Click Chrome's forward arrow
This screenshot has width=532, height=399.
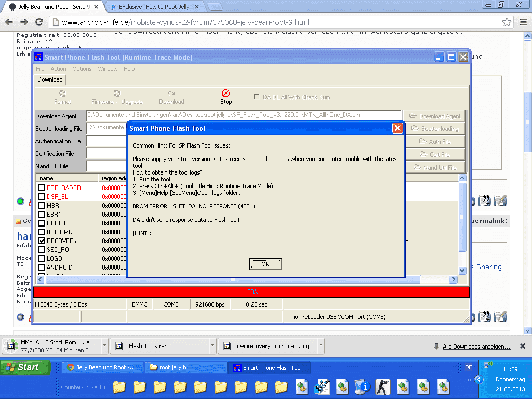coord(24,22)
